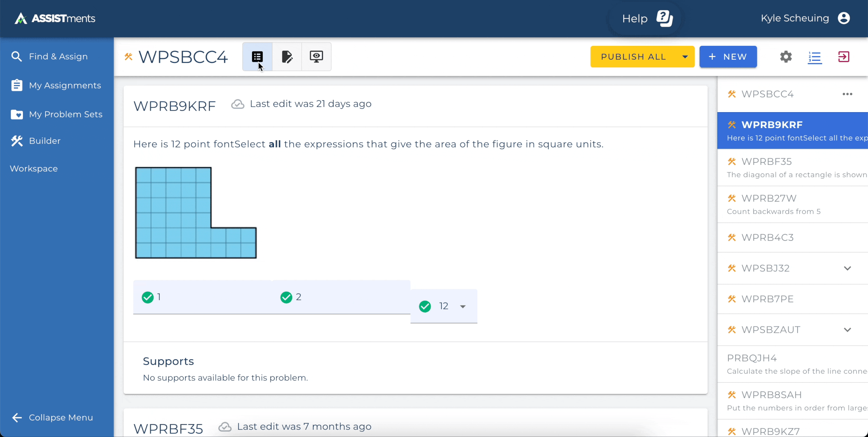The width and height of the screenshot is (868, 437).
Task: Select answer option 2 with checkmark
Action: [x=286, y=297]
